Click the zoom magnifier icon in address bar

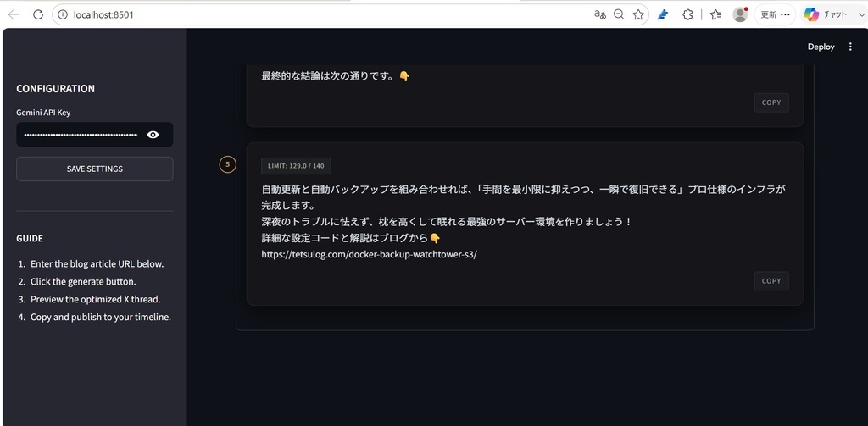coord(619,15)
